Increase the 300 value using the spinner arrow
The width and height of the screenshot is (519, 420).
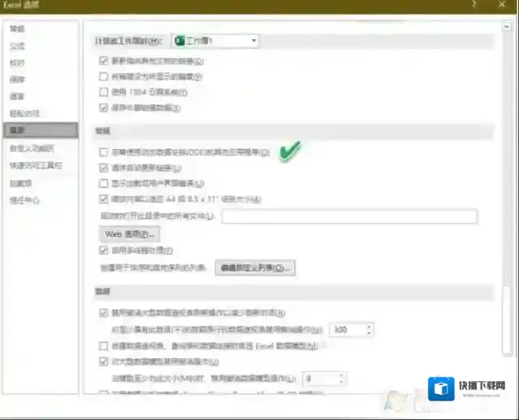click(x=369, y=326)
